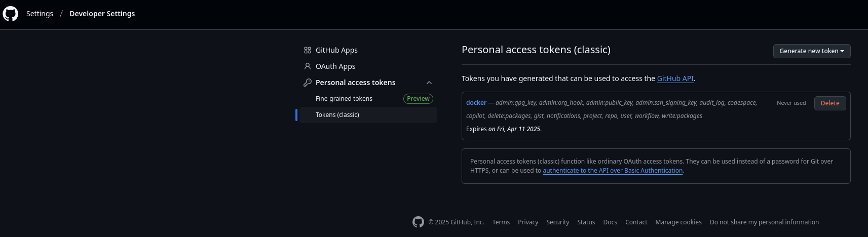Collapse the Personal access tokens section chevron
The image size is (868, 237).
click(x=429, y=83)
